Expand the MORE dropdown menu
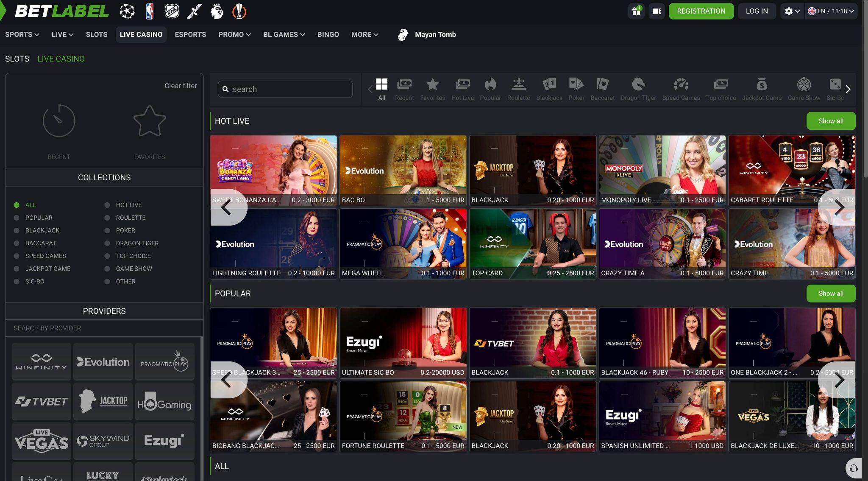This screenshot has width=868, height=481. [364, 34]
